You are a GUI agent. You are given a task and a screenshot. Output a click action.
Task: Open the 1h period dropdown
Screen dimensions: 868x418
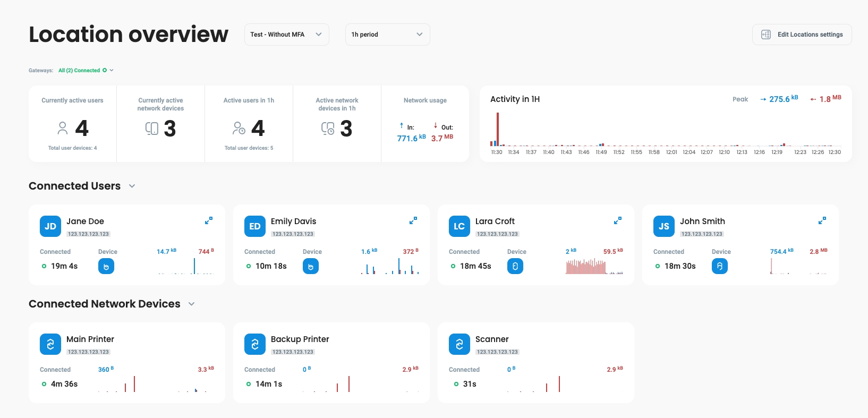tap(387, 35)
